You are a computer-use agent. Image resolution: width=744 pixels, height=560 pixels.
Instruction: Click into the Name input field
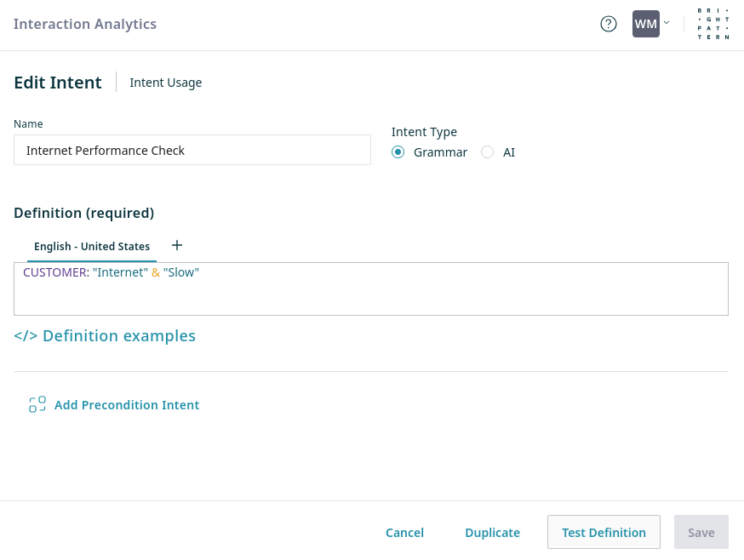[192, 151]
